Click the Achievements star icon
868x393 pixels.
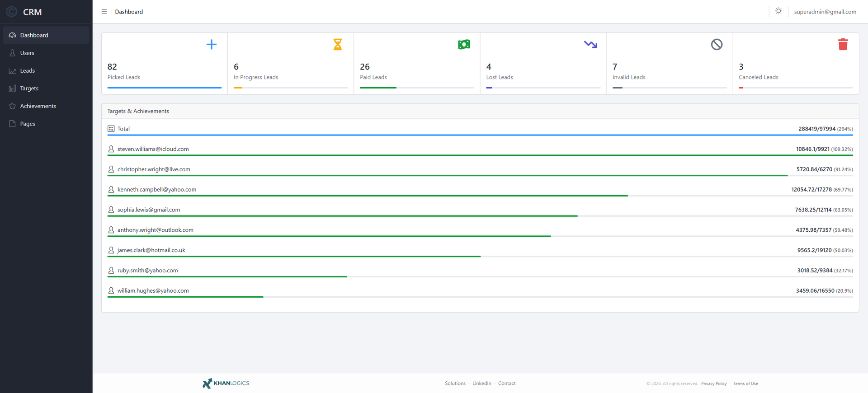(x=12, y=106)
